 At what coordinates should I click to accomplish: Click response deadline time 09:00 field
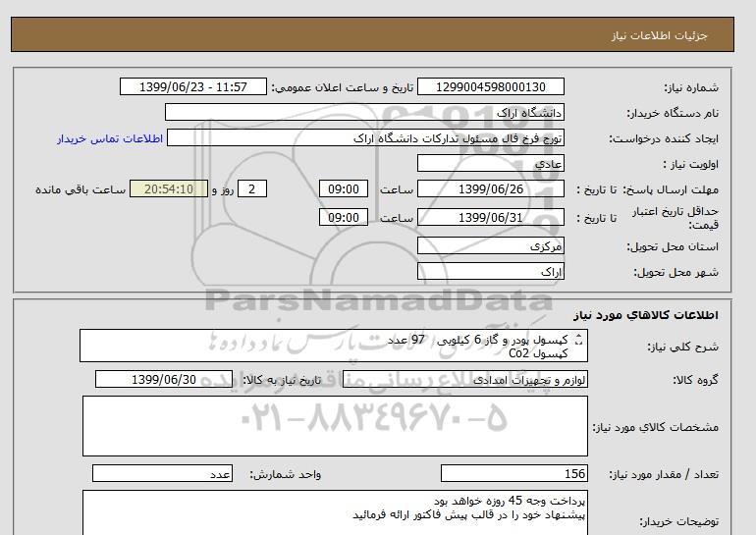[x=344, y=188]
